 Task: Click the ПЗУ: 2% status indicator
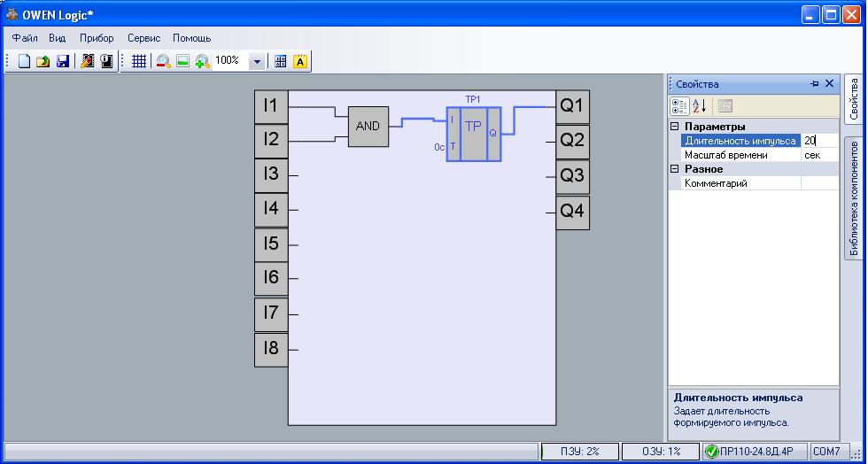(580, 452)
